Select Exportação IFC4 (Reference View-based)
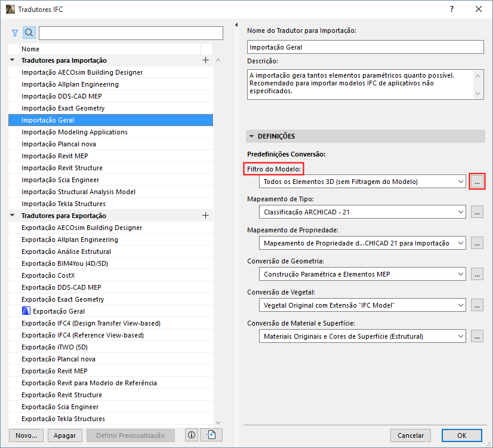493x448 pixels. coord(110,335)
